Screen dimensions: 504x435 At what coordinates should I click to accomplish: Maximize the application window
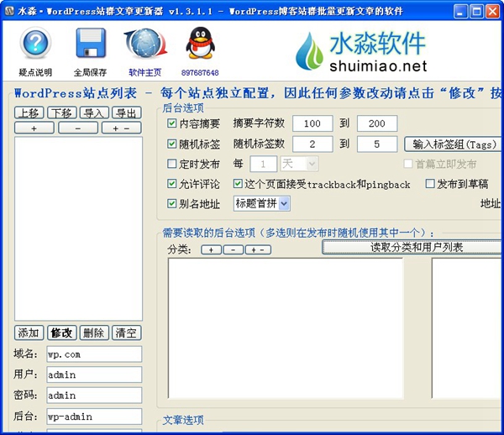(x=476, y=12)
